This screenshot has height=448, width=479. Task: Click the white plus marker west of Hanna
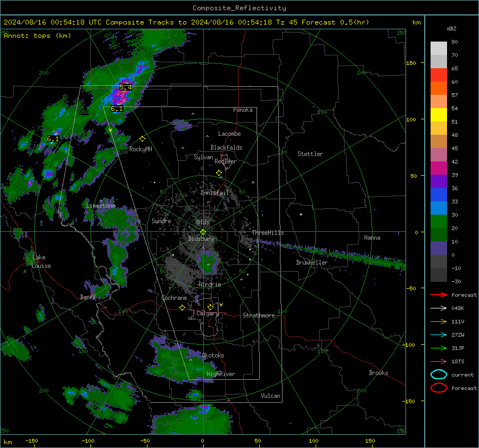click(301, 214)
